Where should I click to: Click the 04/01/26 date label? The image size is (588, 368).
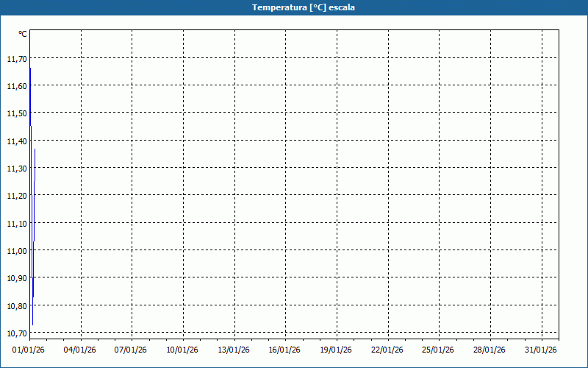pos(79,350)
